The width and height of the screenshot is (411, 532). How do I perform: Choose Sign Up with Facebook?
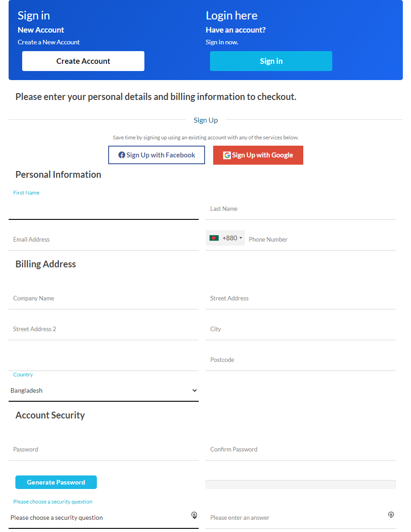coord(157,155)
